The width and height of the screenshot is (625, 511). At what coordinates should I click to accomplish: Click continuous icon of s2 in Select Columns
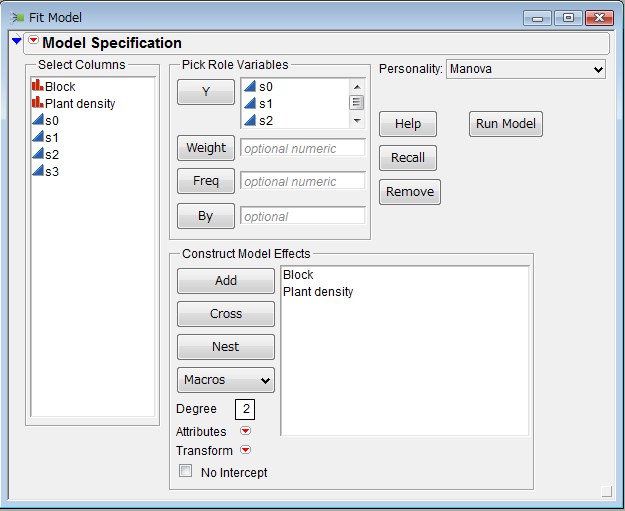[x=37, y=154]
